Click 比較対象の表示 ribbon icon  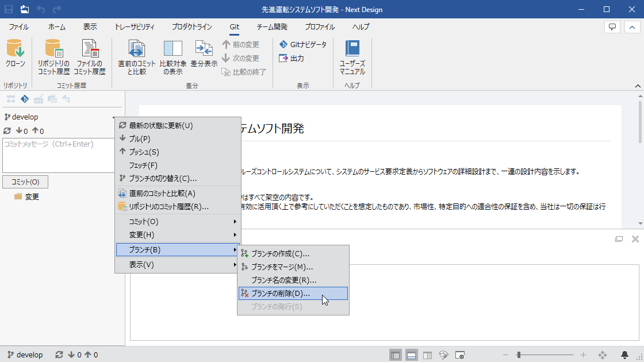173,57
